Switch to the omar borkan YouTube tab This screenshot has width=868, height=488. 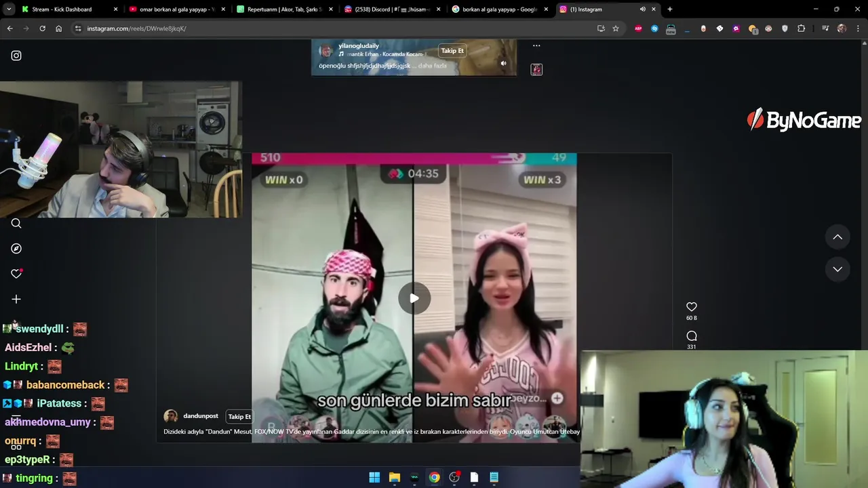178,9
